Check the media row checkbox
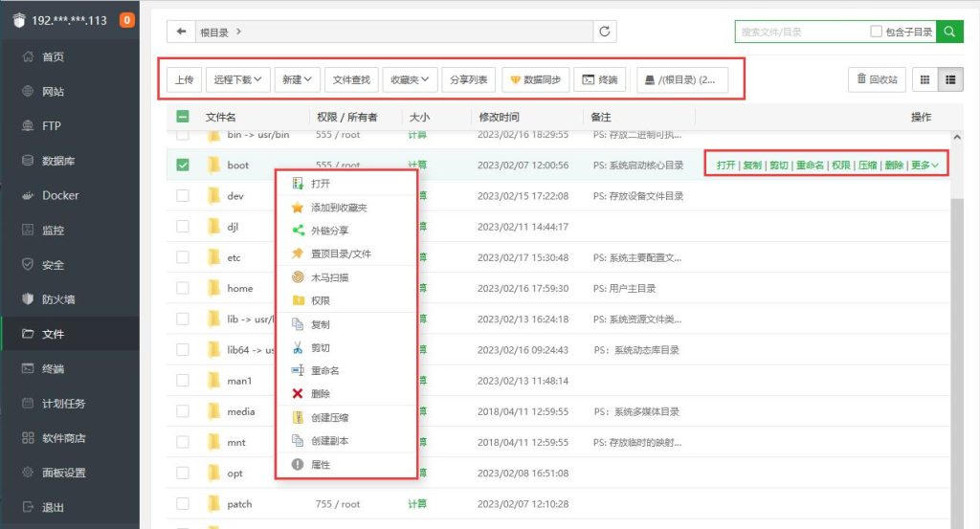 183,411
